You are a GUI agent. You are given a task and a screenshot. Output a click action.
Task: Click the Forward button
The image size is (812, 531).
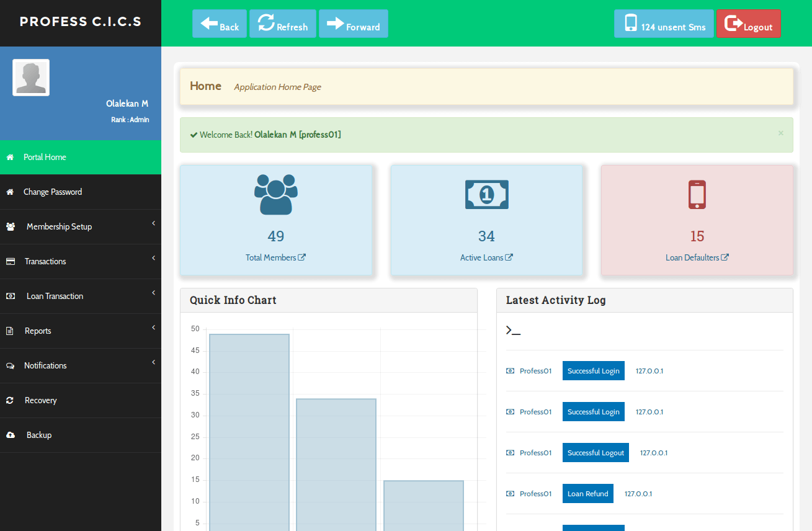(354, 24)
